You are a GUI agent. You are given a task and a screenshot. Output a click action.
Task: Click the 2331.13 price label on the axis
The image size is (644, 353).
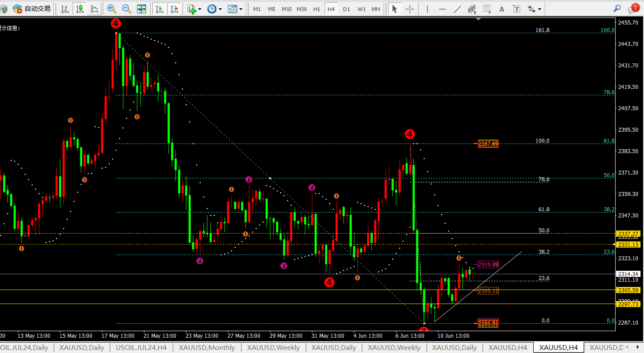point(628,245)
